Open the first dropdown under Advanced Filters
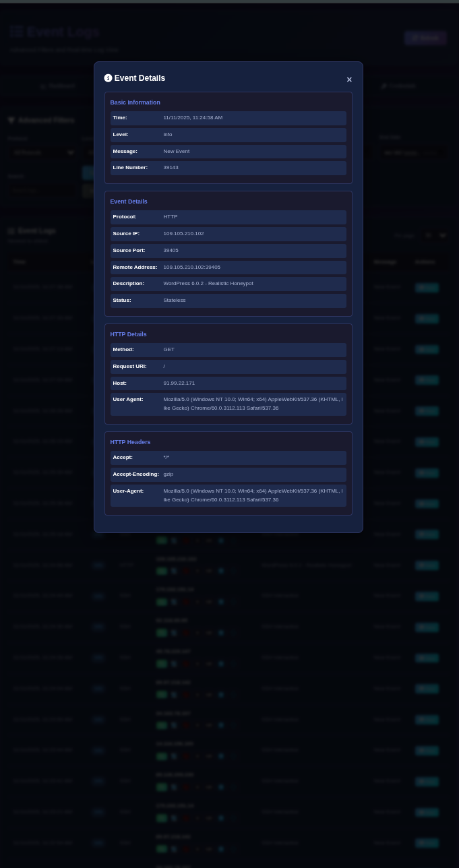This screenshot has width=459, height=868. 42,153
